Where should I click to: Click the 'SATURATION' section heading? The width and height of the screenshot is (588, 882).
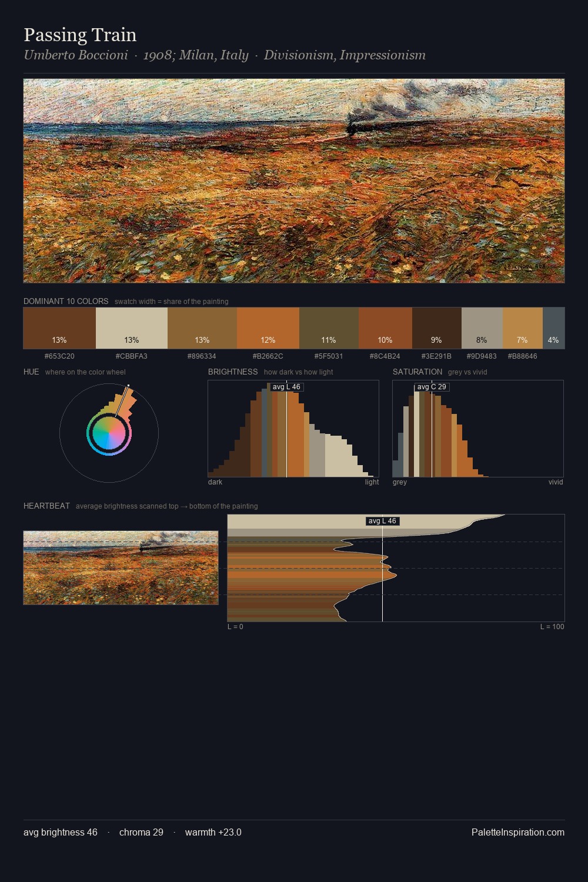point(417,372)
